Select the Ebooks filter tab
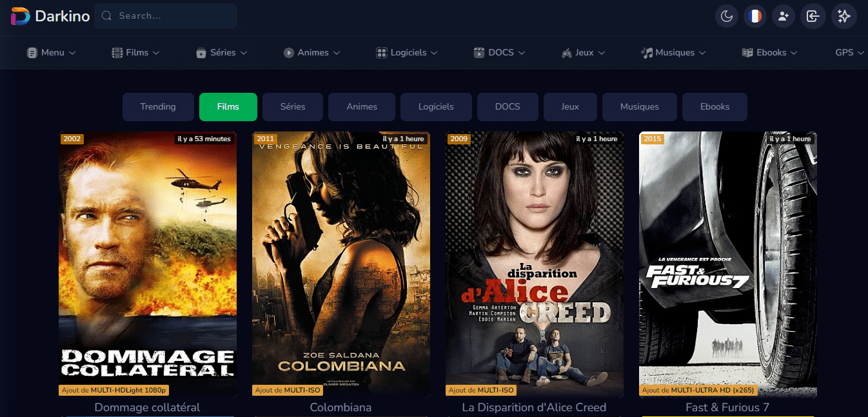 click(x=715, y=107)
